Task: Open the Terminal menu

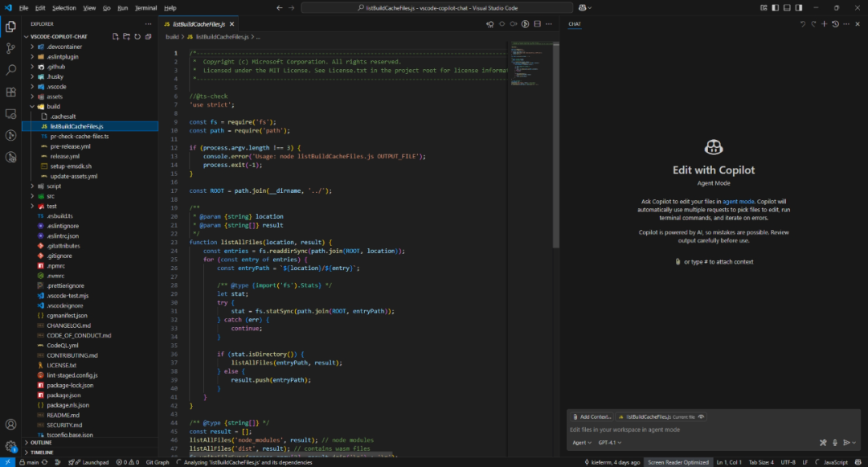Action: coord(145,8)
